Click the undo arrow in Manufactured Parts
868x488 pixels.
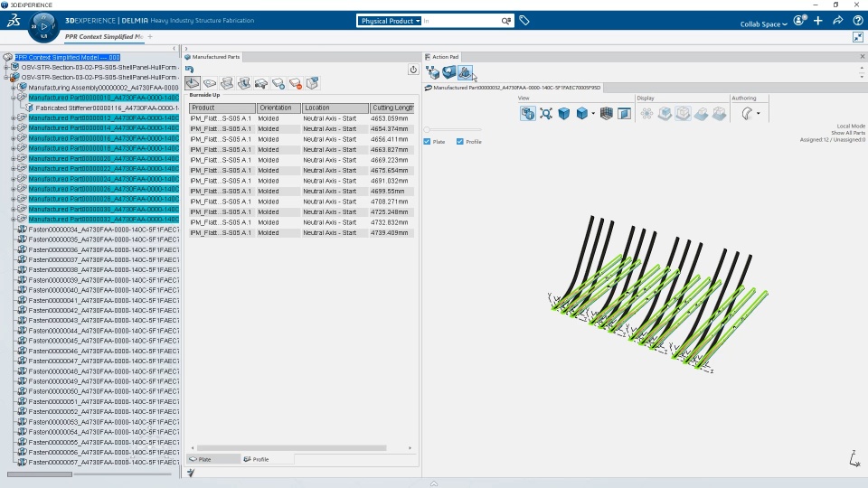pyautogui.click(x=189, y=70)
